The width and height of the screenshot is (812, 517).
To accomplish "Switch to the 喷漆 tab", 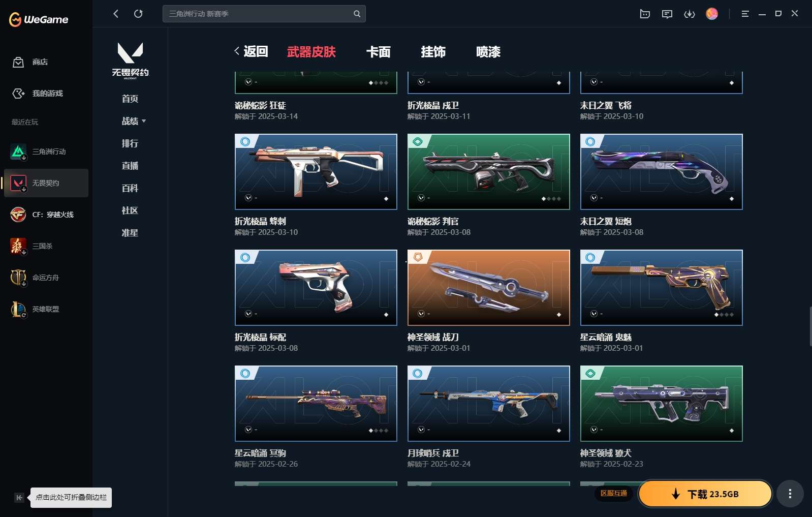I will pos(488,52).
